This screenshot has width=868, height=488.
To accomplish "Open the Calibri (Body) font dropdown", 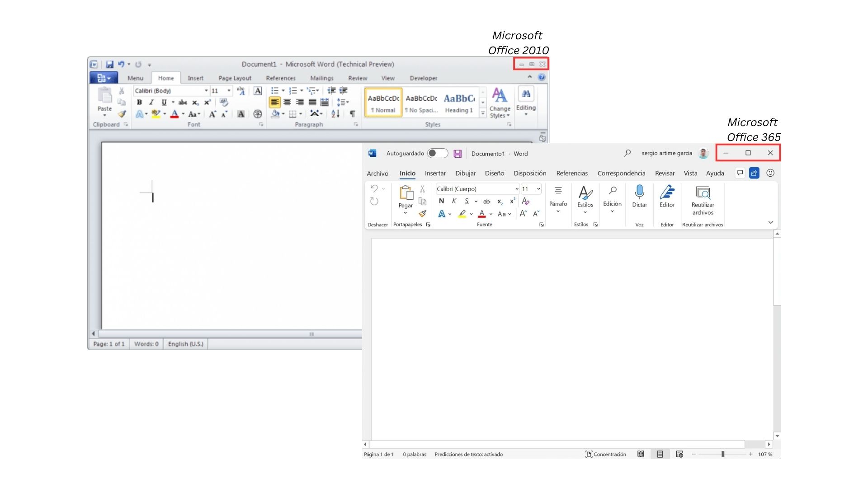I will pyautogui.click(x=206, y=91).
